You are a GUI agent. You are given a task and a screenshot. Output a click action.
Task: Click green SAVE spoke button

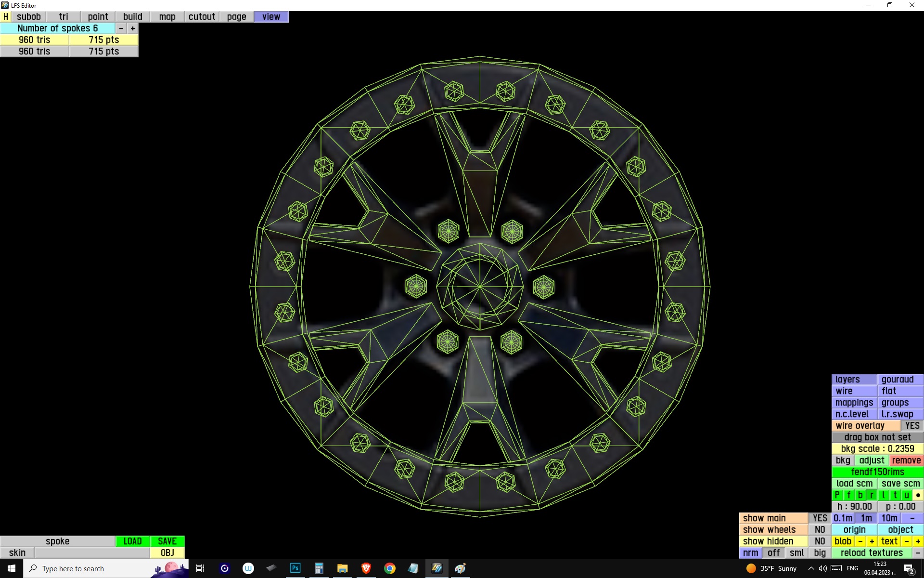point(167,541)
